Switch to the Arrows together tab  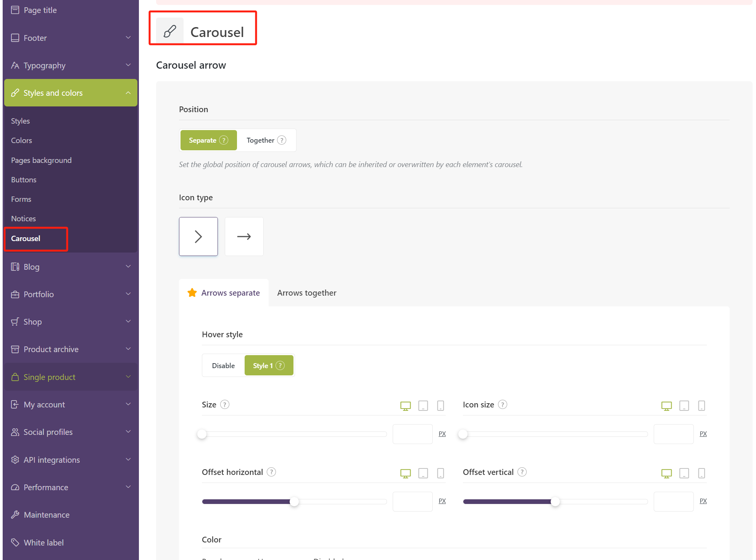pos(306,292)
